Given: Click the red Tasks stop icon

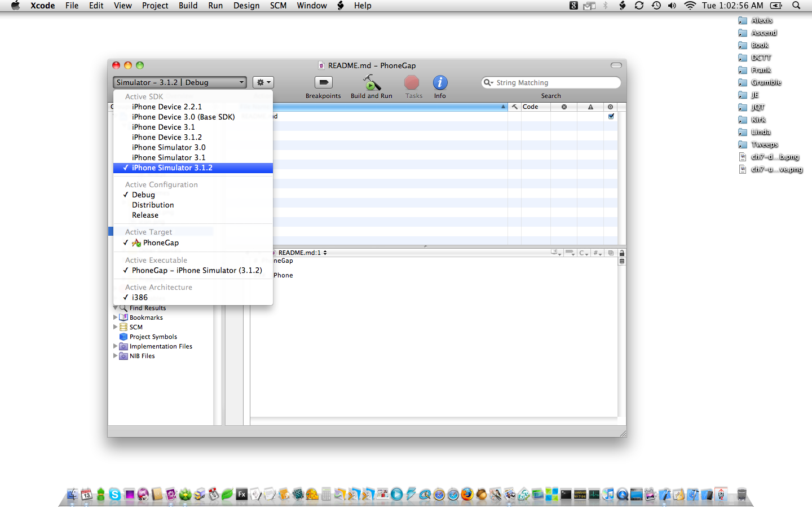Looking at the screenshot, I should pyautogui.click(x=412, y=83).
